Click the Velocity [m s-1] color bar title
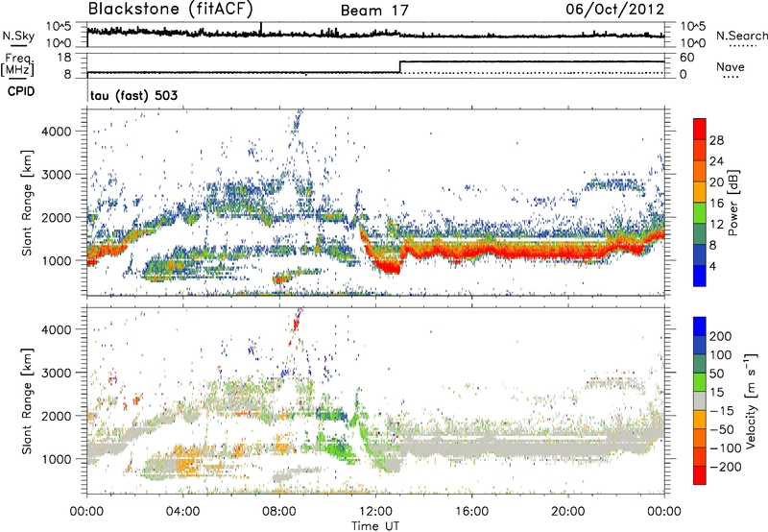 pyautogui.click(x=751, y=400)
